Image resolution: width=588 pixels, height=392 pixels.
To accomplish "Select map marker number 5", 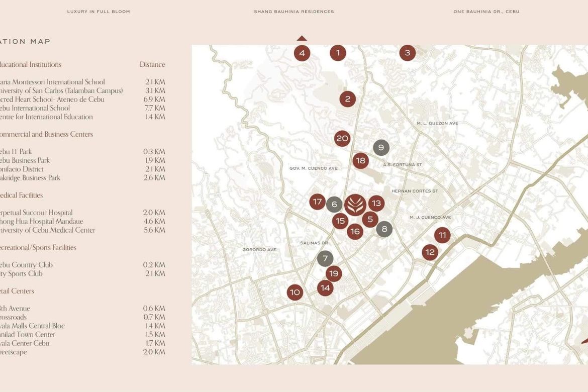I will 370,219.
